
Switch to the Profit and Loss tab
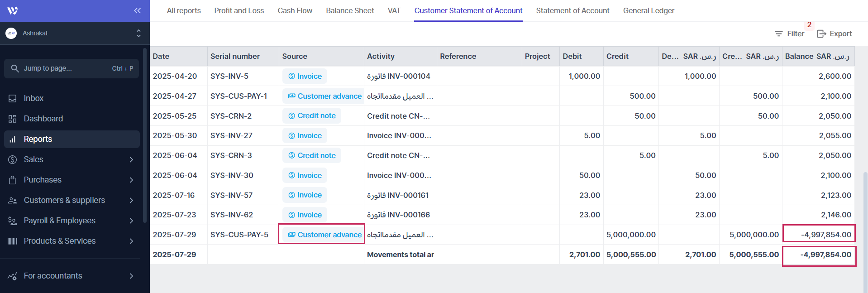click(x=239, y=11)
